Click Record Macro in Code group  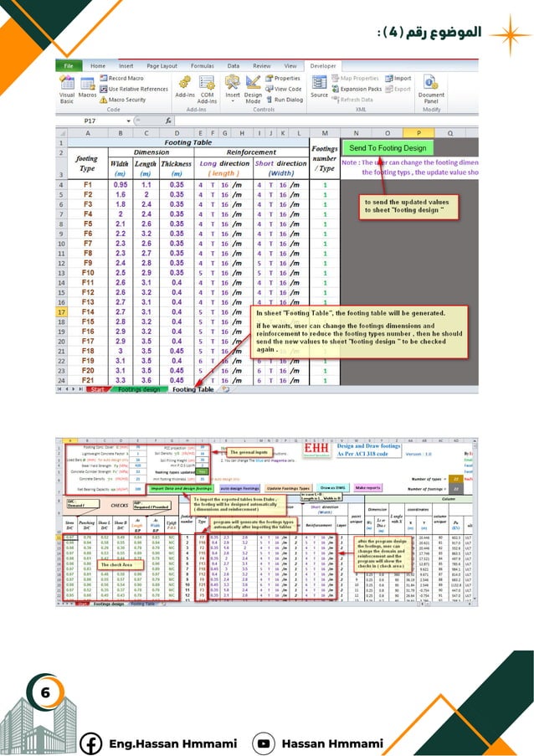point(122,78)
